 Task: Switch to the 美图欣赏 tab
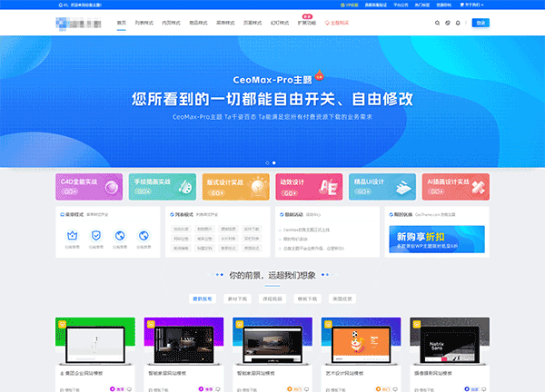click(x=342, y=299)
